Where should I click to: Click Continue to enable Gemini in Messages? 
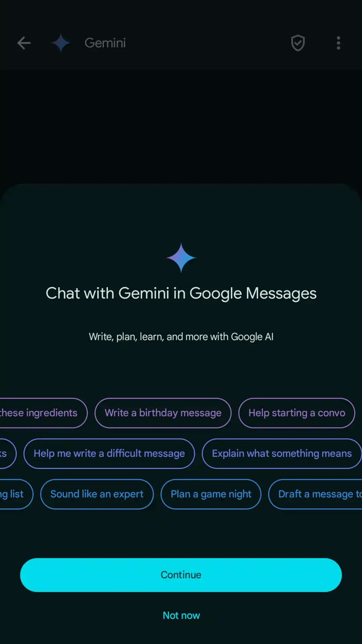point(181,575)
